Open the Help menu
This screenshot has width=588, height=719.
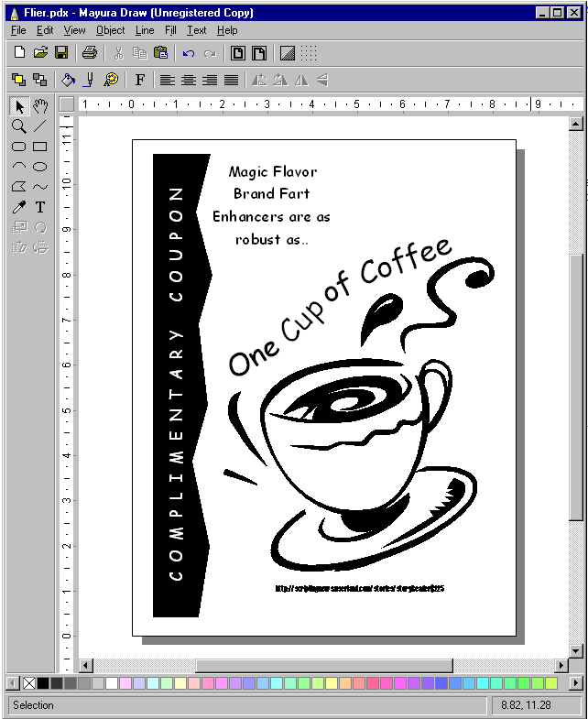click(x=226, y=30)
